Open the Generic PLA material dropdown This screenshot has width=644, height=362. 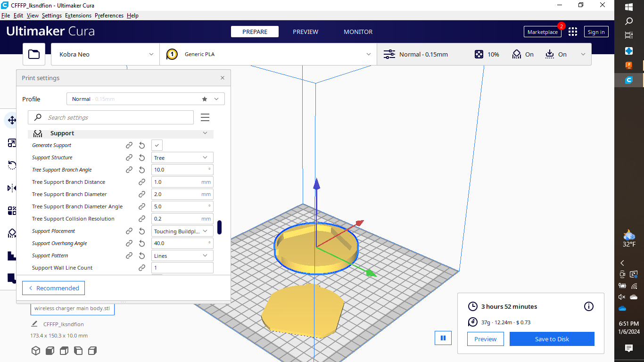268,54
